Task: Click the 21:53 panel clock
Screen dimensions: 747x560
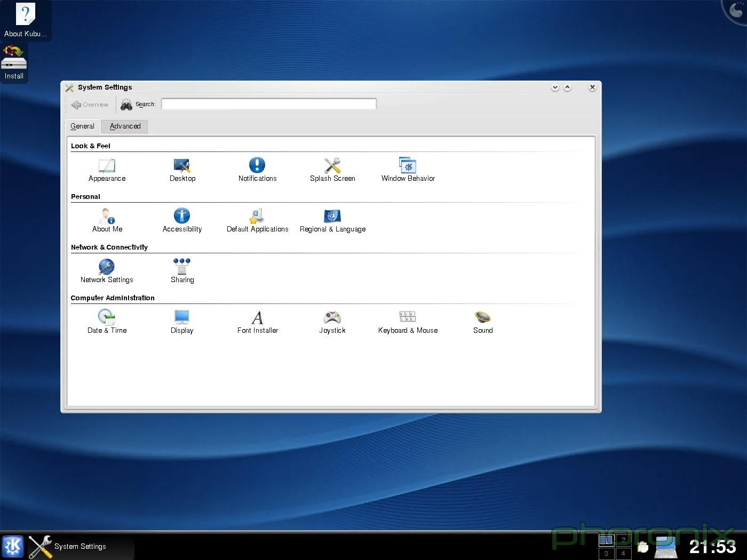Action: pos(712,547)
